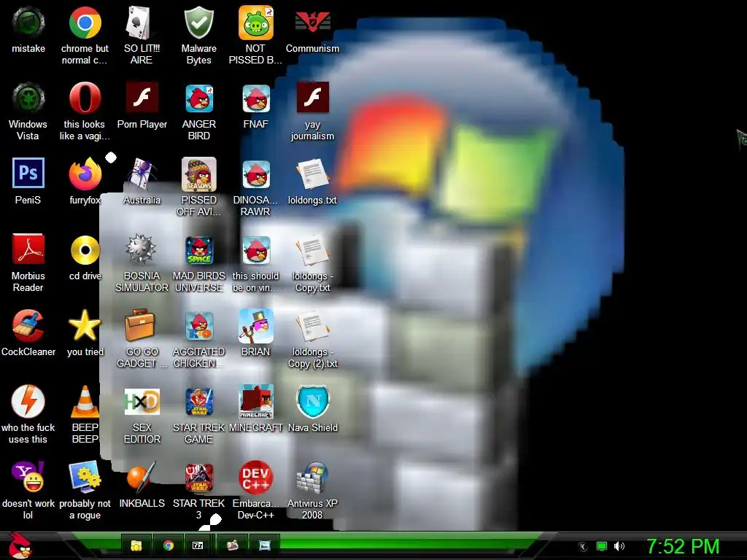Click the green monitor tray icon
The height and width of the screenshot is (560, 747).
click(x=602, y=546)
